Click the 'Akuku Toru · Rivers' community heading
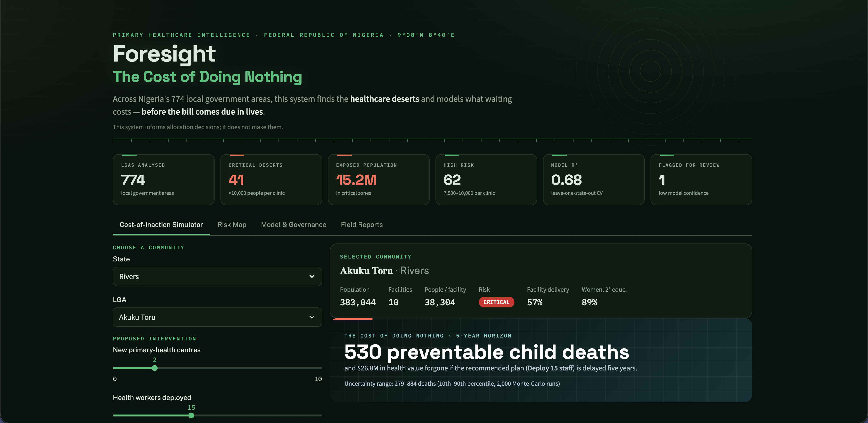The image size is (868, 423). [384, 271]
